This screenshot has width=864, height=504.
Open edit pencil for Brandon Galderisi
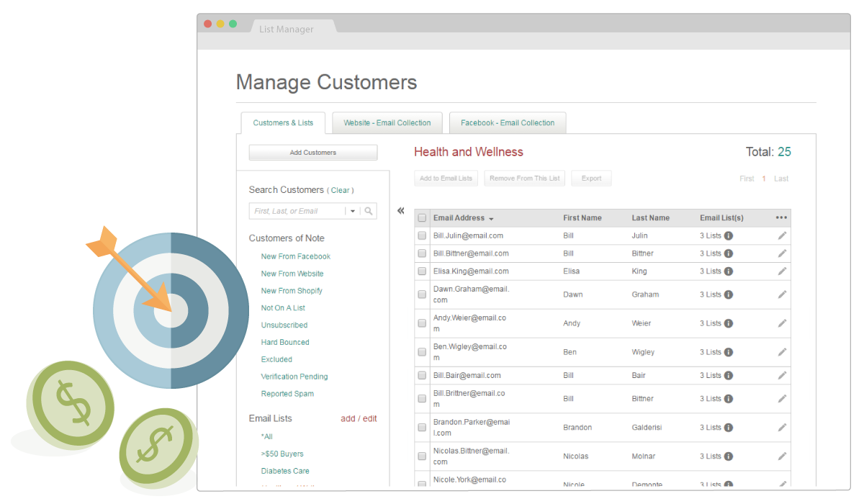(782, 427)
